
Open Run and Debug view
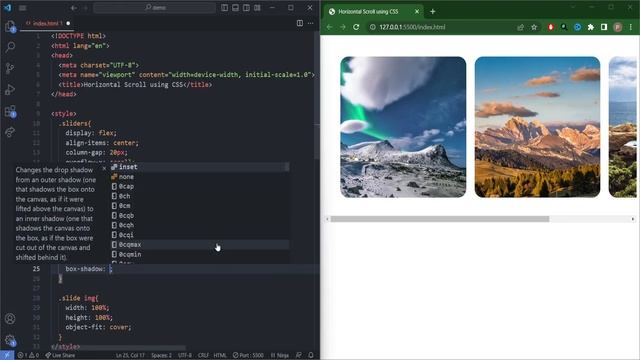tap(10, 89)
